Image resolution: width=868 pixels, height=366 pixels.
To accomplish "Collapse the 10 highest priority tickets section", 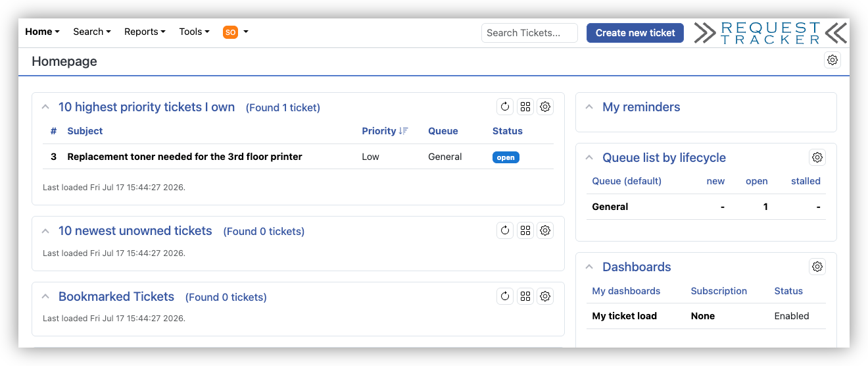I will [45, 107].
